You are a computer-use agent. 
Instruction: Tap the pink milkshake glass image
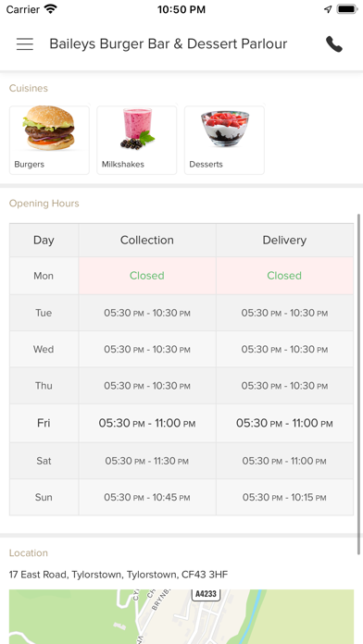[x=137, y=128]
